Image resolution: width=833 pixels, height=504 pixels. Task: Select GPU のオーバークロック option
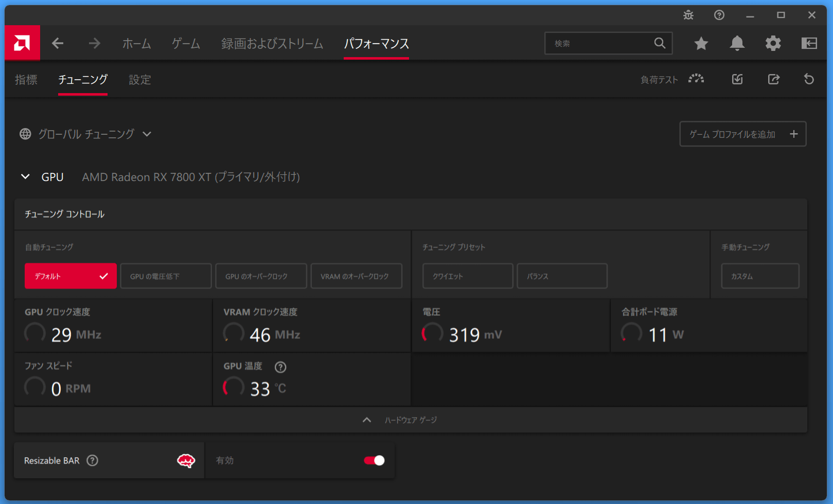(x=261, y=276)
